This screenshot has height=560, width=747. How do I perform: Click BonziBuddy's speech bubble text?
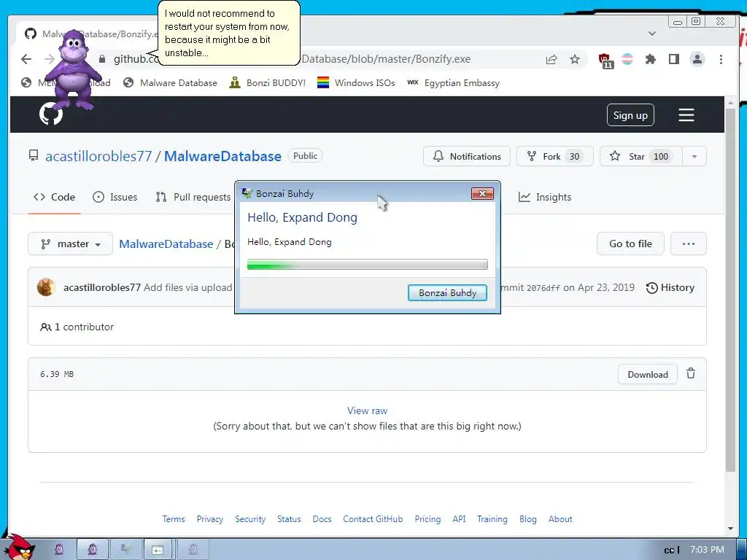pyautogui.click(x=227, y=33)
